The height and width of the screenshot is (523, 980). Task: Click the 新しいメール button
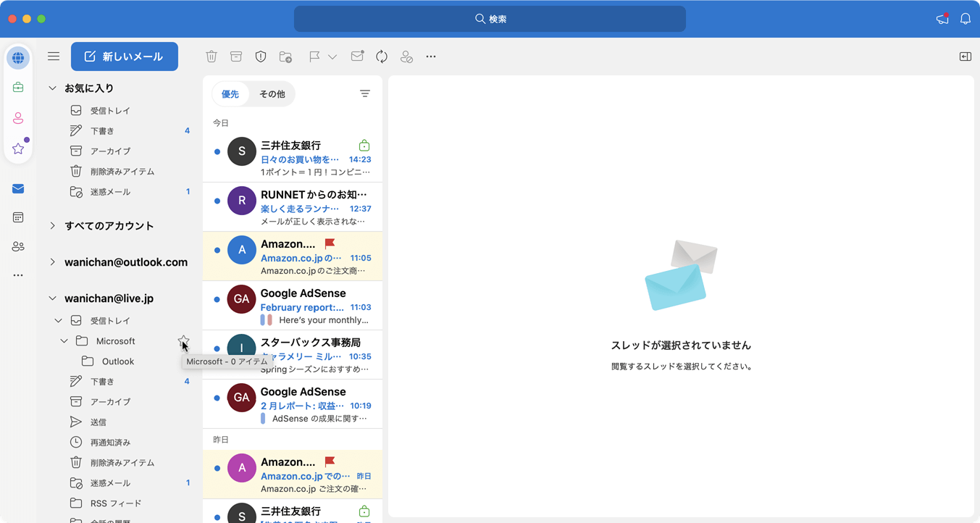[125, 57]
